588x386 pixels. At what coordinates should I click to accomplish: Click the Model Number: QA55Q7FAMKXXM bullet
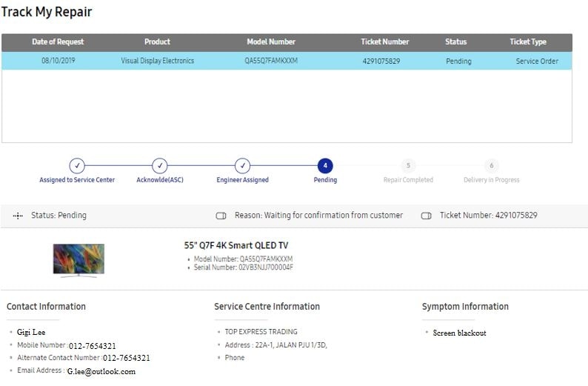tap(243, 259)
